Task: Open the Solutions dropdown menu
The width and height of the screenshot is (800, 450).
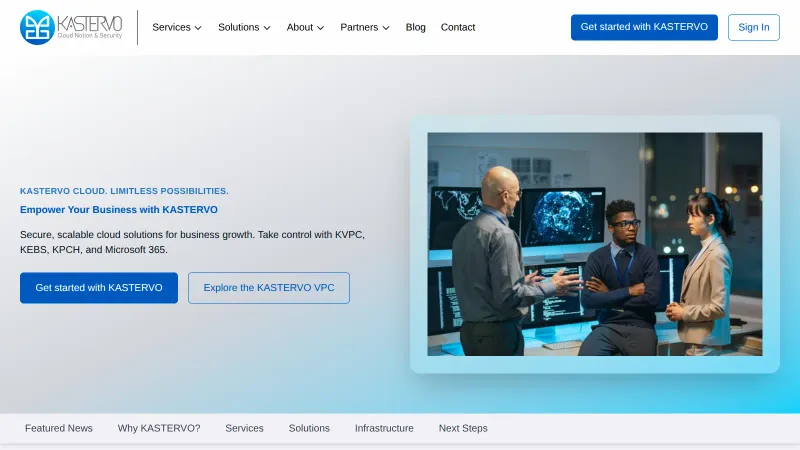Action: coord(244,27)
